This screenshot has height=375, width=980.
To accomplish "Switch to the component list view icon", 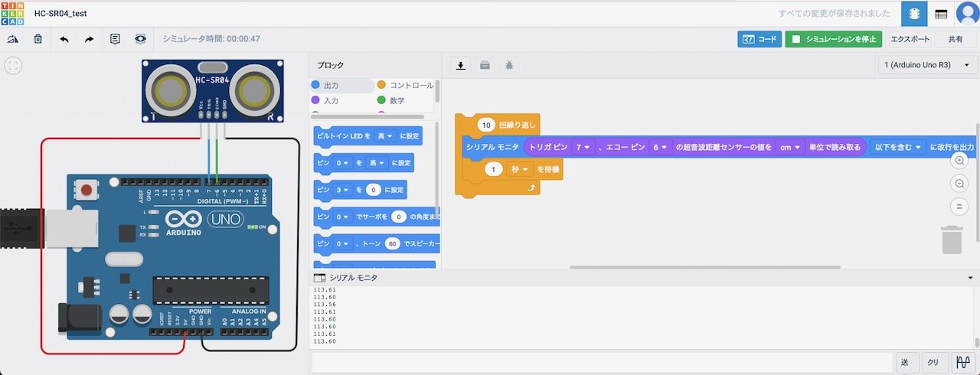I will [x=941, y=14].
